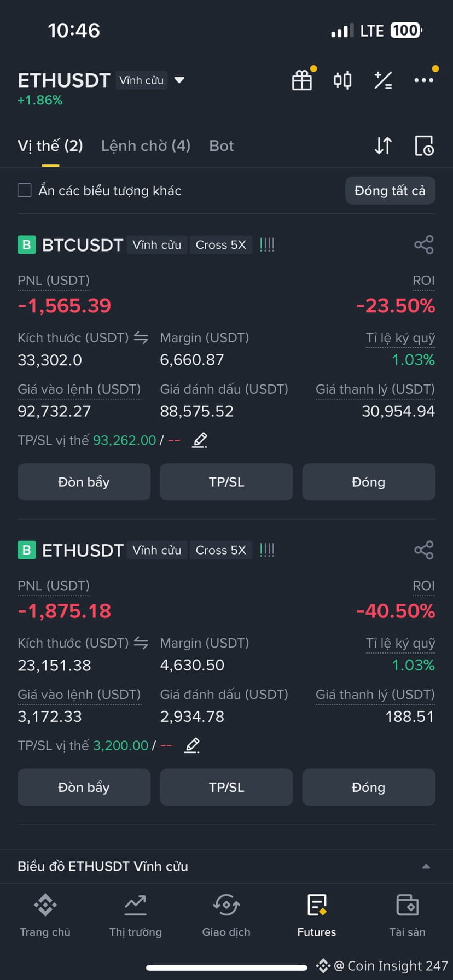Switch to the Bot tab
This screenshot has width=453, height=980.
pyautogui.click(x=221, y=145)
